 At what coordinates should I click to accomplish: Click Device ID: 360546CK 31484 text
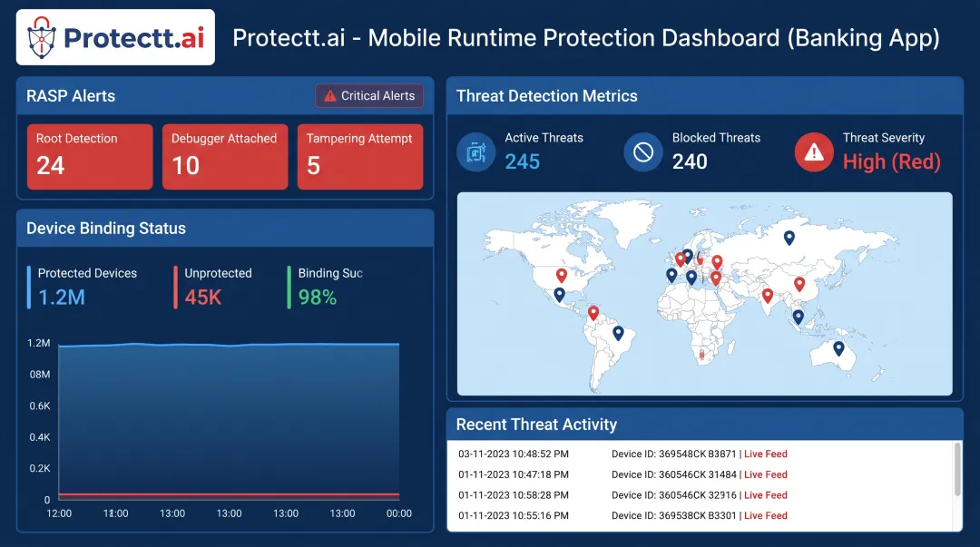(x=673, y=474)
